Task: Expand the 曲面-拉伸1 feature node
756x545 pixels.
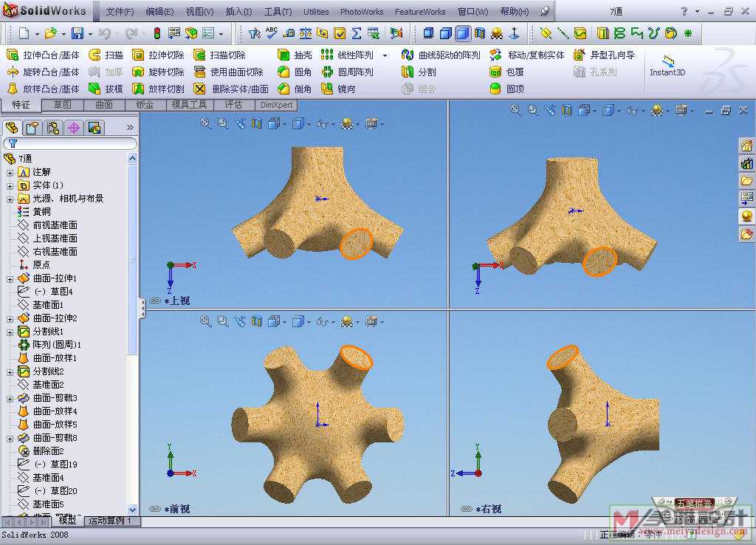Action: [x=10, y=278]
